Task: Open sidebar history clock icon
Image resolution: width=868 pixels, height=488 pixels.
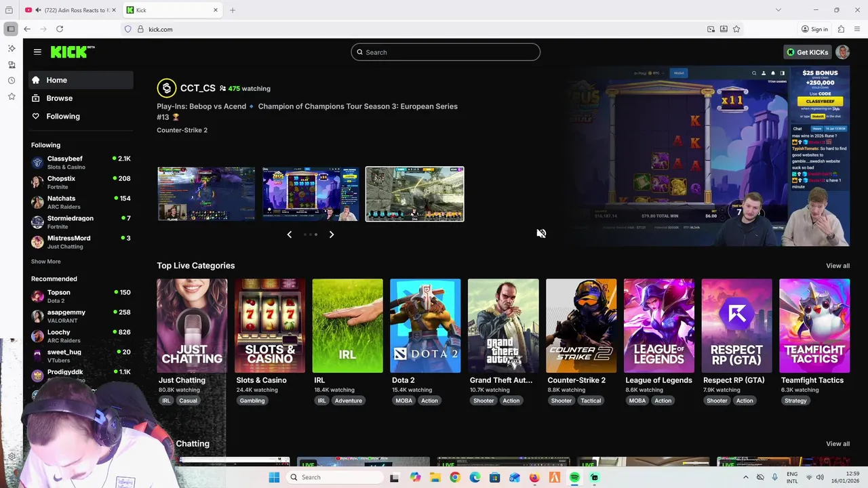Action: pyautogui.click(x=12, y=81)
